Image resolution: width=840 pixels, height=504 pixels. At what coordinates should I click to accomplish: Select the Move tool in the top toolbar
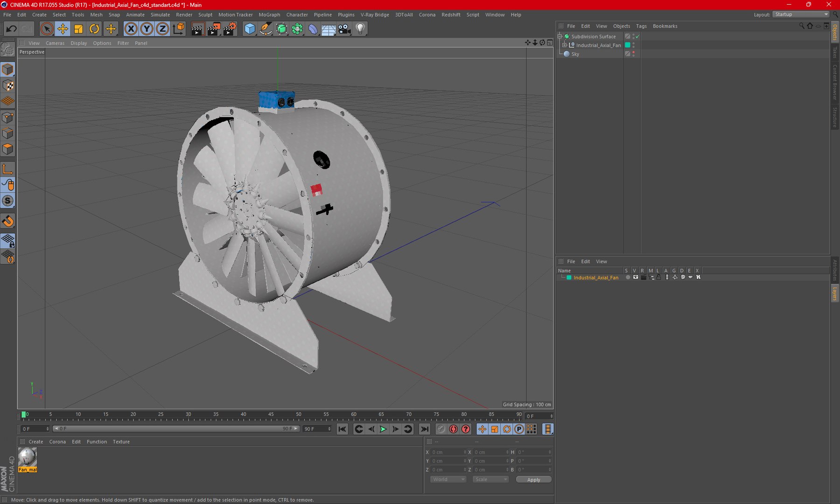point(63,29)
